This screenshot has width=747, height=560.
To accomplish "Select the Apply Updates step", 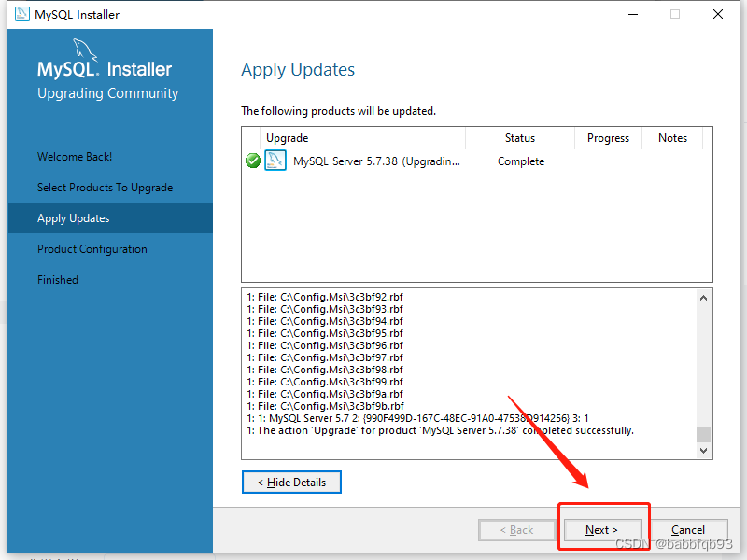I will [x=110, y=218].
